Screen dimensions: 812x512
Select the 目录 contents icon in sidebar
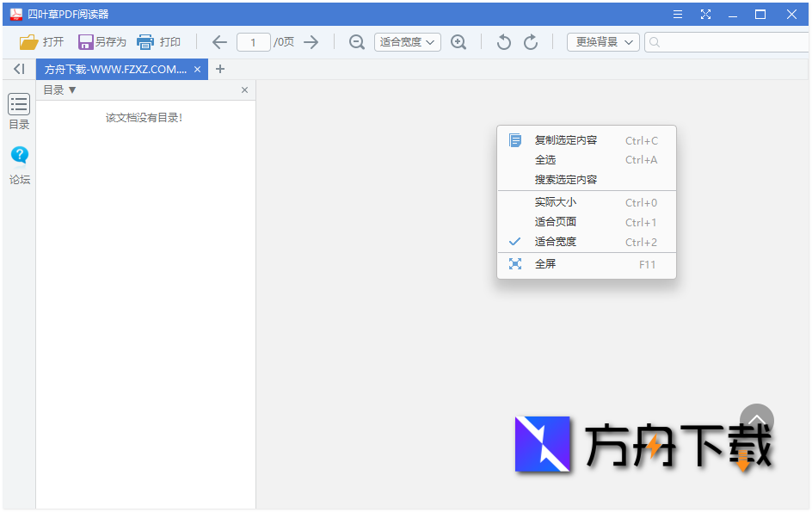click(x=19, y=111)
